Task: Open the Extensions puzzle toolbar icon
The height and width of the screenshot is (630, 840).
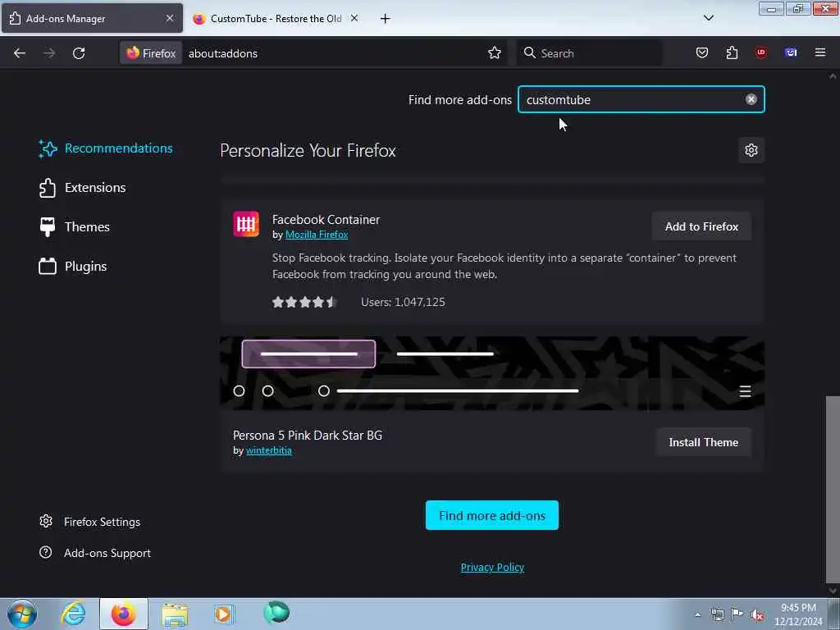Action: (732, 53)
